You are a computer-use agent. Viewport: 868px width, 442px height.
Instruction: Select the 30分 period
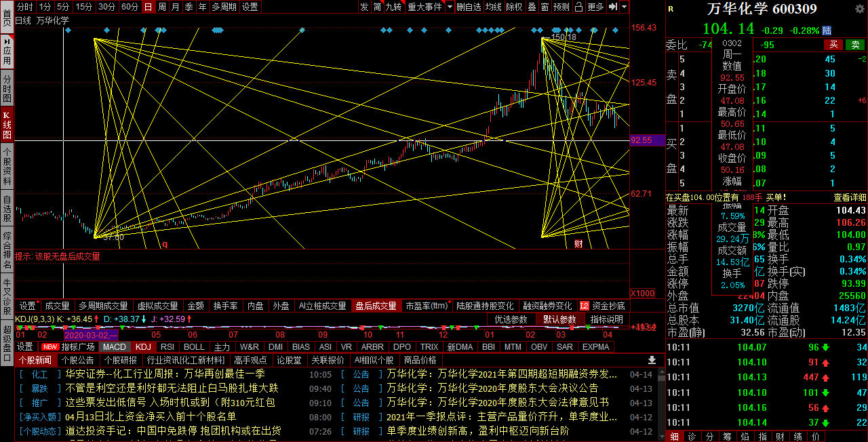coord(106,7)
